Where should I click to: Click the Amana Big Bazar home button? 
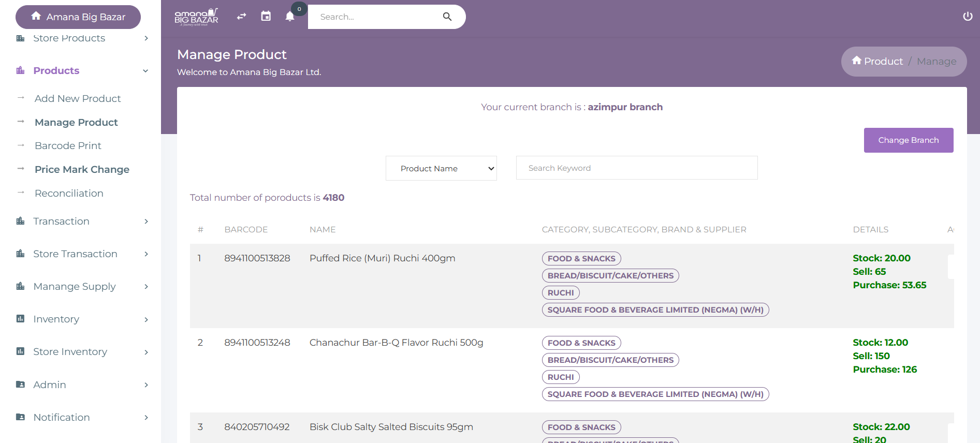78,17
